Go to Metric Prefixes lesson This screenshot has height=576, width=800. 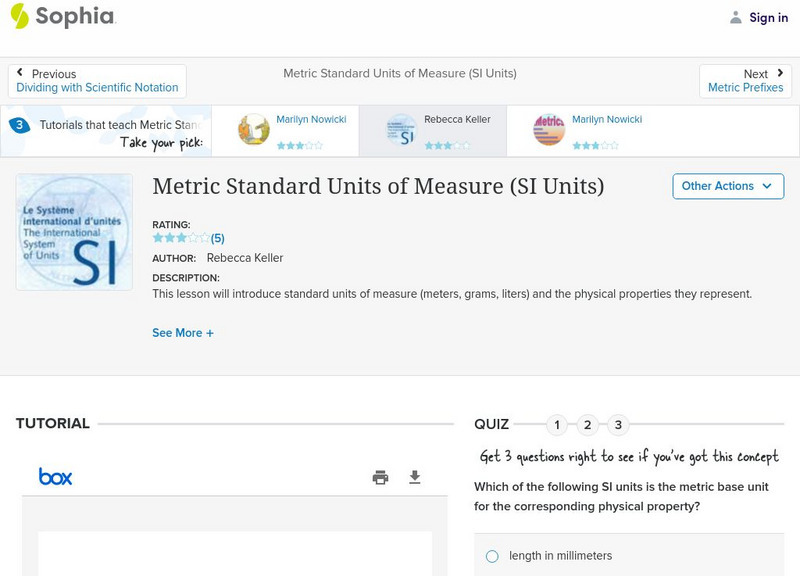(745, 88)
